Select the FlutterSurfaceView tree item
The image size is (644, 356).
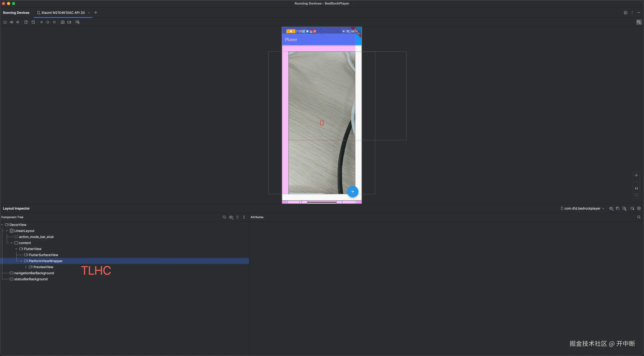click(43, 255)
